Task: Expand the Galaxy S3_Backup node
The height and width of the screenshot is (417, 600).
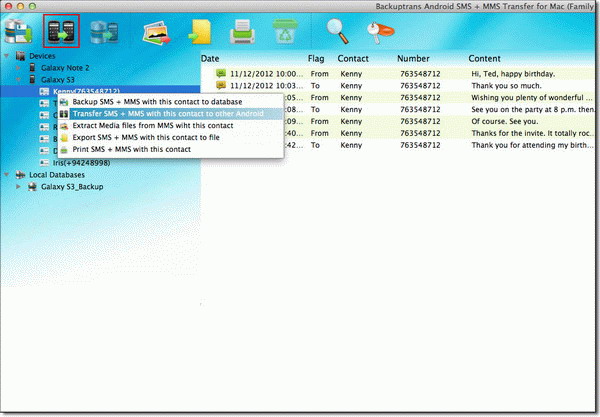Action: (x=18, y=187)
